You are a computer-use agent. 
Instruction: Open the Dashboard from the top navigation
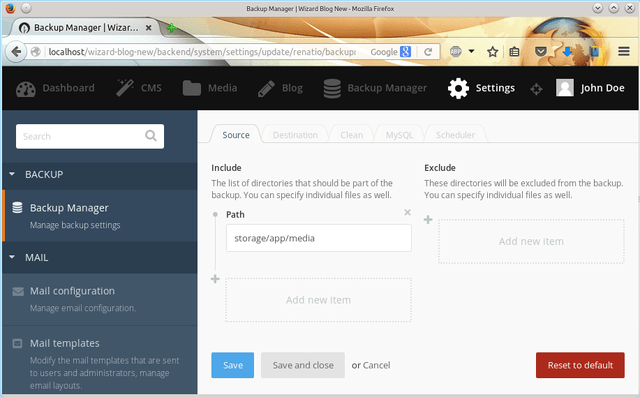tap(55, 88)
